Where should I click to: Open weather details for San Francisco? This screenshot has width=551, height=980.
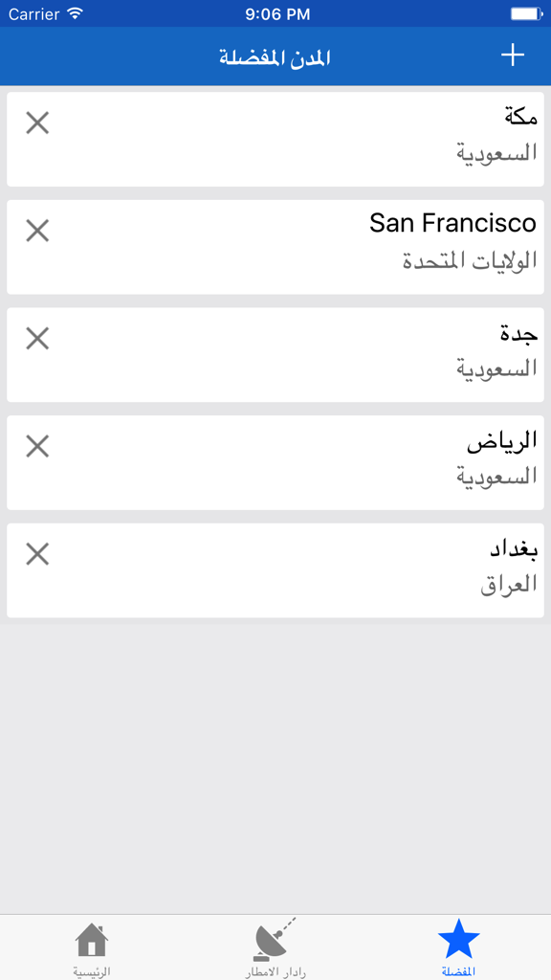tap(287, 246)
